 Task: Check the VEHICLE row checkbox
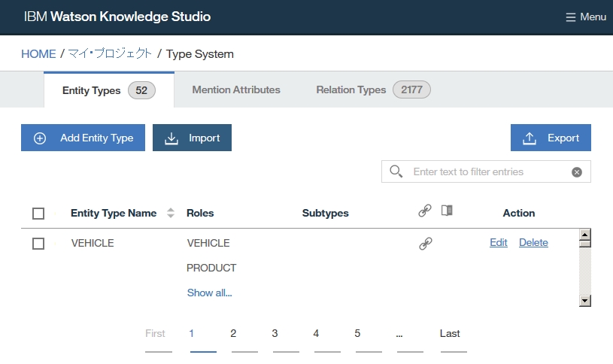click(38, 244)
